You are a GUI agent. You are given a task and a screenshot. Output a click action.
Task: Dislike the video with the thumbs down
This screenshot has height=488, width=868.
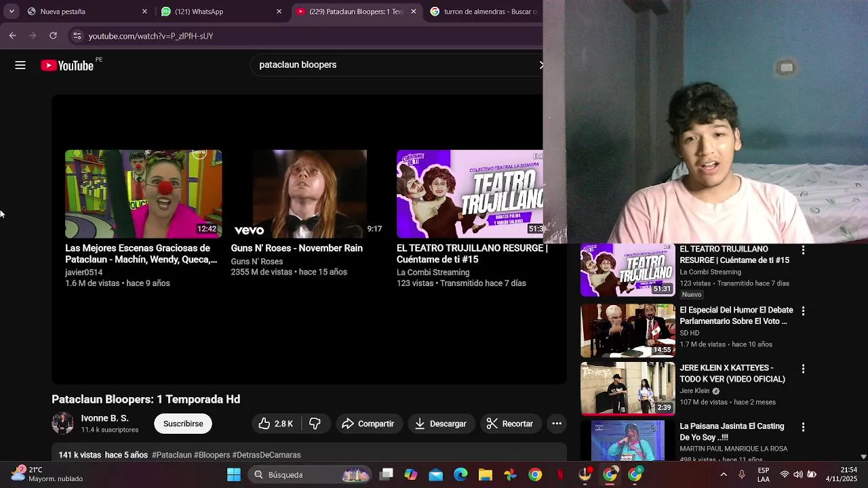(x=315, y=424)
